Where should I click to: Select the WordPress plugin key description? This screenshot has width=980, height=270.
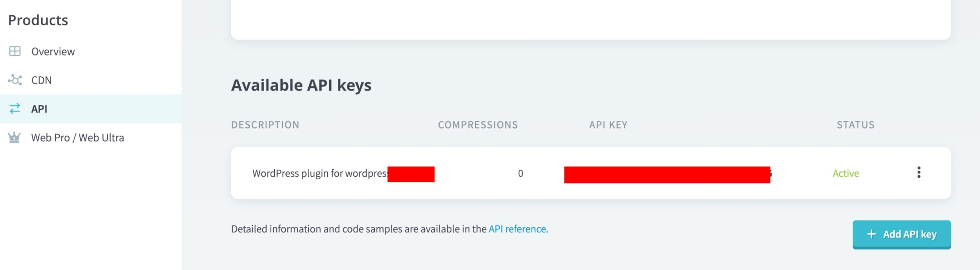point(319,173)
